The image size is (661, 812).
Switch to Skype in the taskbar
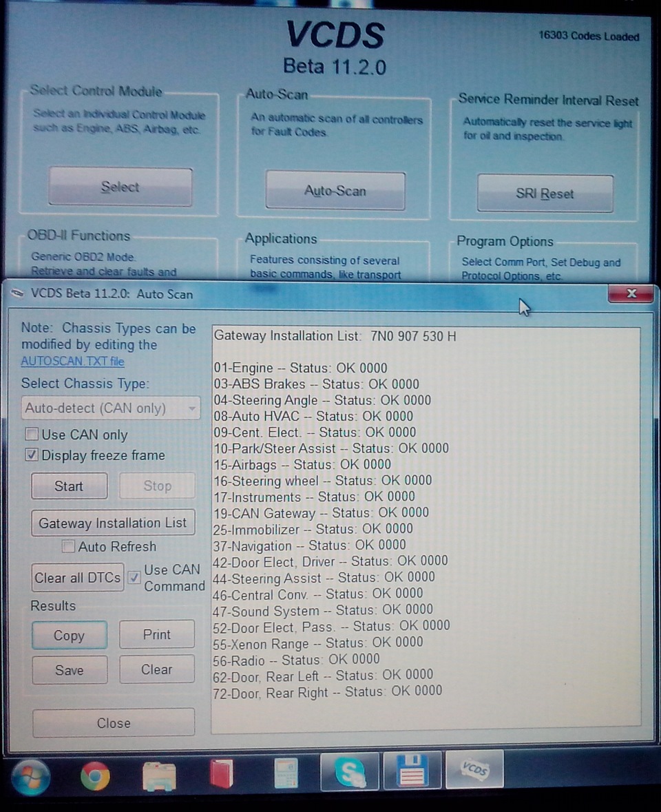point(350,773)
